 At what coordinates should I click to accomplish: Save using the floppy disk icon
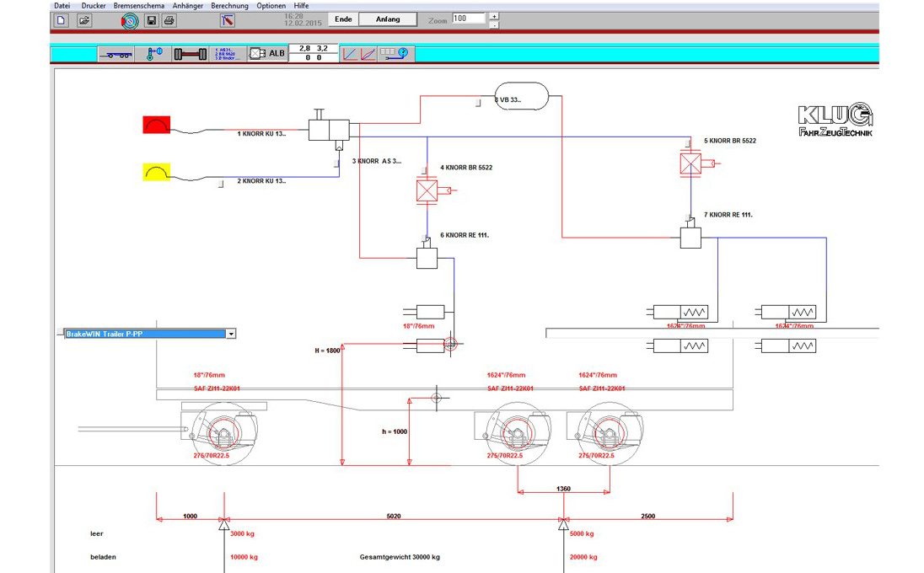pos(152,20)
